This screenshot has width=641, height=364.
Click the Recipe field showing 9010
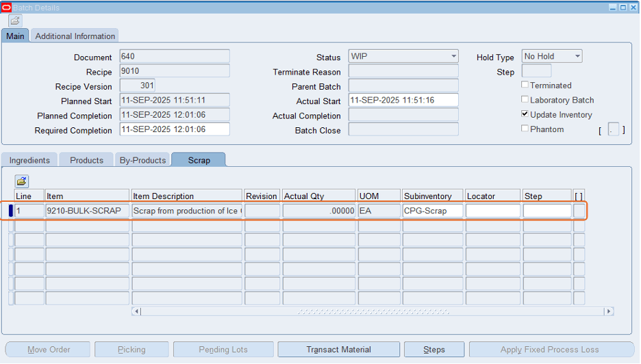tap(175, 70)
